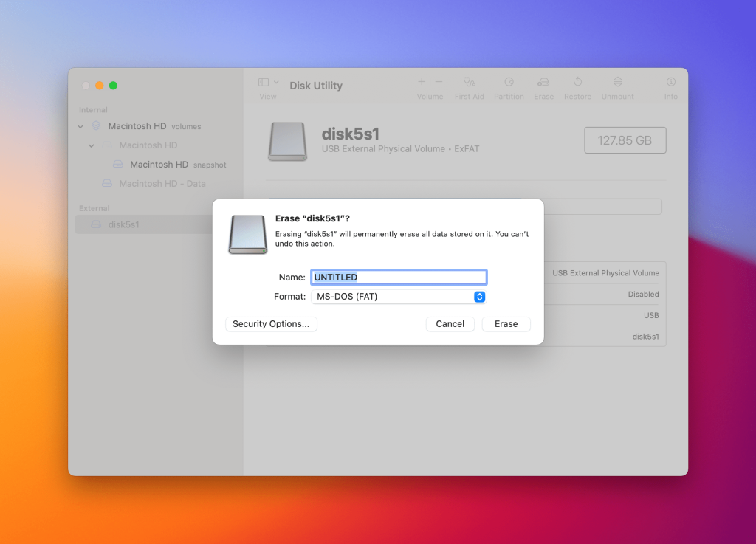Click the Macintosh HD volumes stack icon
This screenshot has height=544, width=756.
[96, 125]
